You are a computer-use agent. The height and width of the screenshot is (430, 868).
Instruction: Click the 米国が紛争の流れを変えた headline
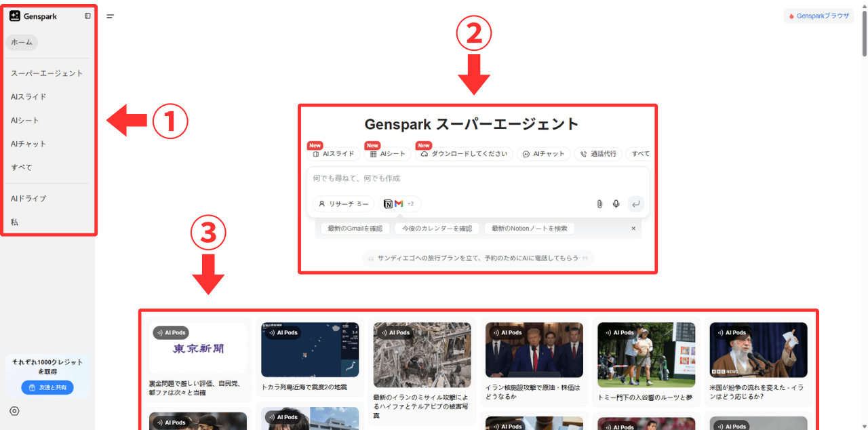coord(758,391)
